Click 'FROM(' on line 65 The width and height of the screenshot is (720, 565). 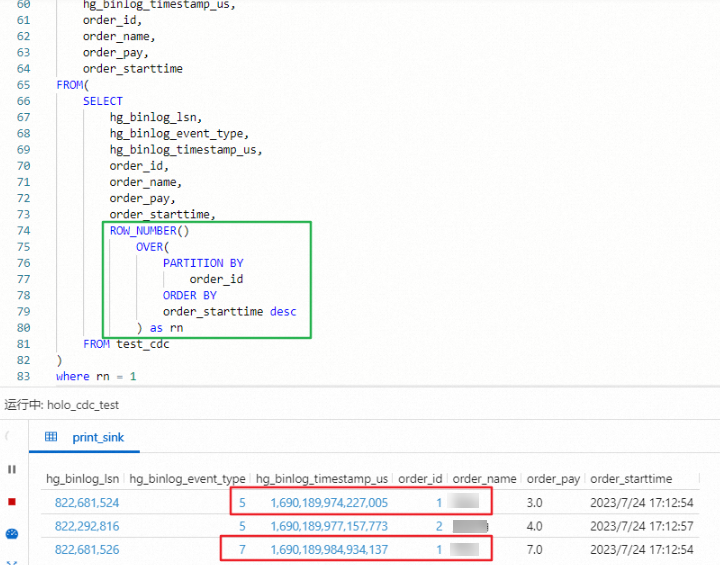[x=73, y=85]
